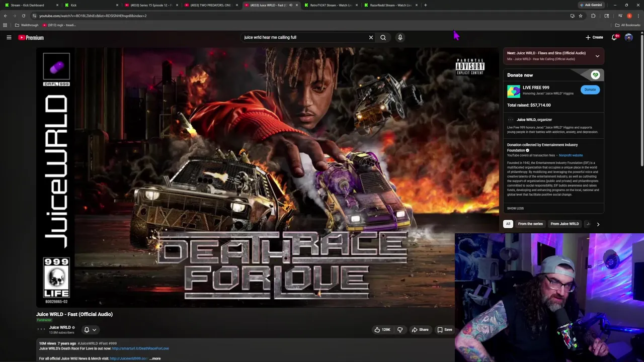
Task: Dislike the video with thumbs-down
Action: (x=400, y=330)
